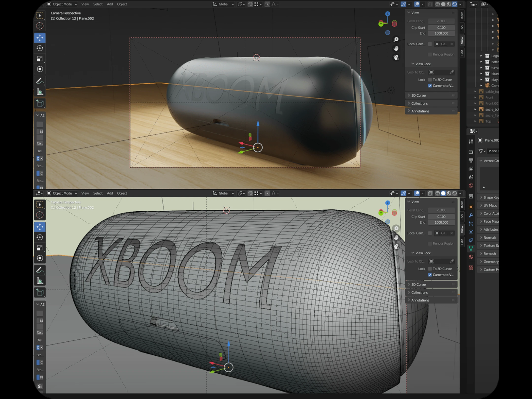Expand the UV Maps panel
Image resolution: width=532 pixels, height=399 pixels.
(490, 205)
